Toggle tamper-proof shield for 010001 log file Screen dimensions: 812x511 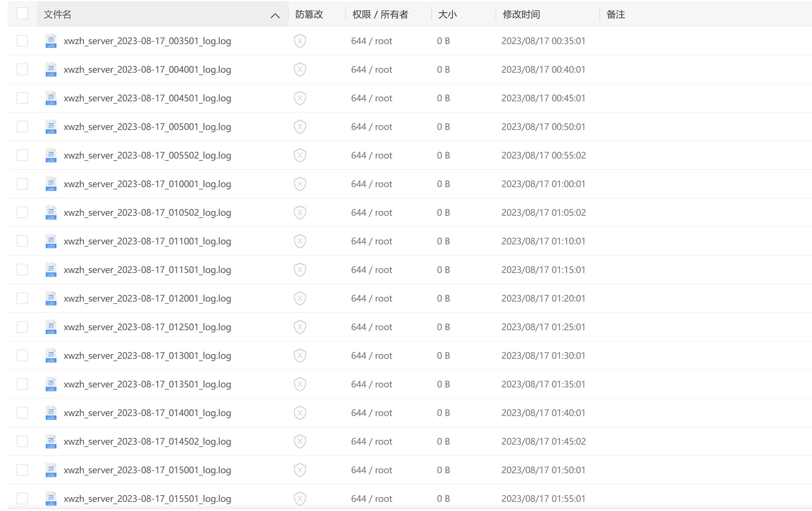click(300, 184)
